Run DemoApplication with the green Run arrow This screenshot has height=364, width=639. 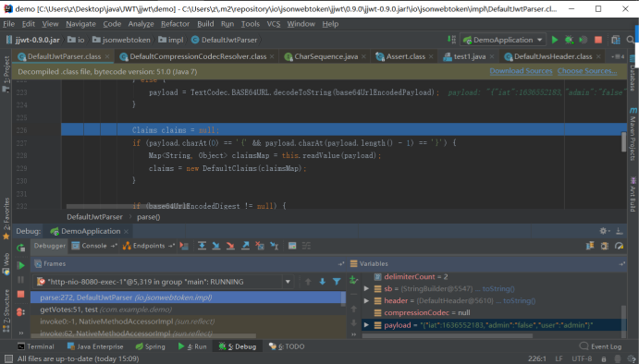pyautogui.click(x=555, y=40)
